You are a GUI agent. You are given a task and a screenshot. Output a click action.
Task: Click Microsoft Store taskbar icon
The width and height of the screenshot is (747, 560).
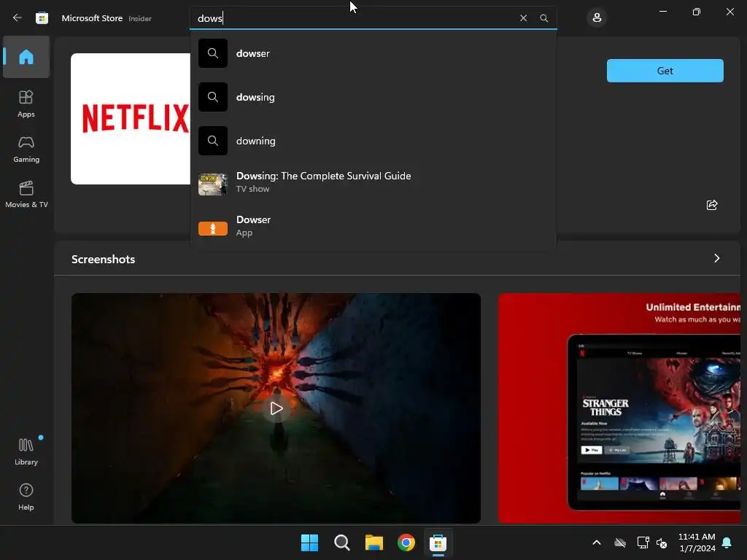coord(438,542)
